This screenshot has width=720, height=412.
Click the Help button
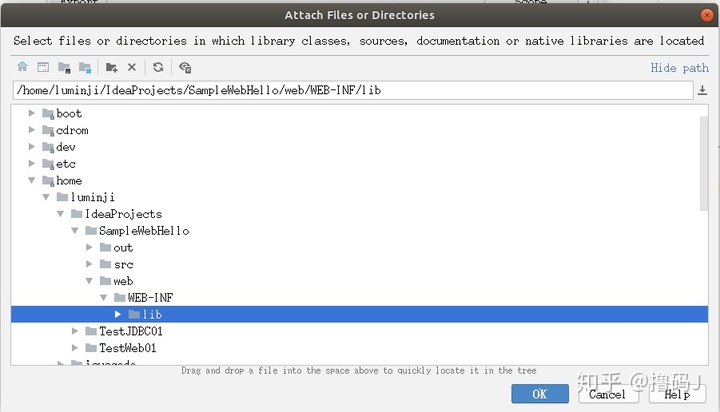coord(677,394)
